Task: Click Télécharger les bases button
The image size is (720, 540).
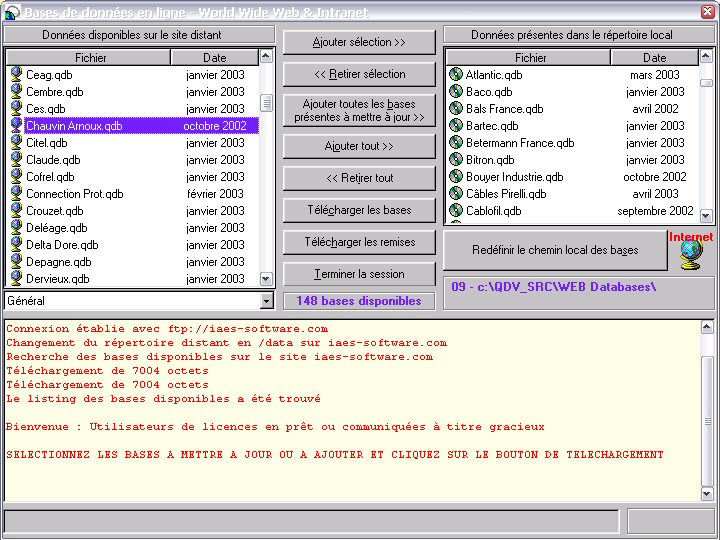Action: pos(359,211)
